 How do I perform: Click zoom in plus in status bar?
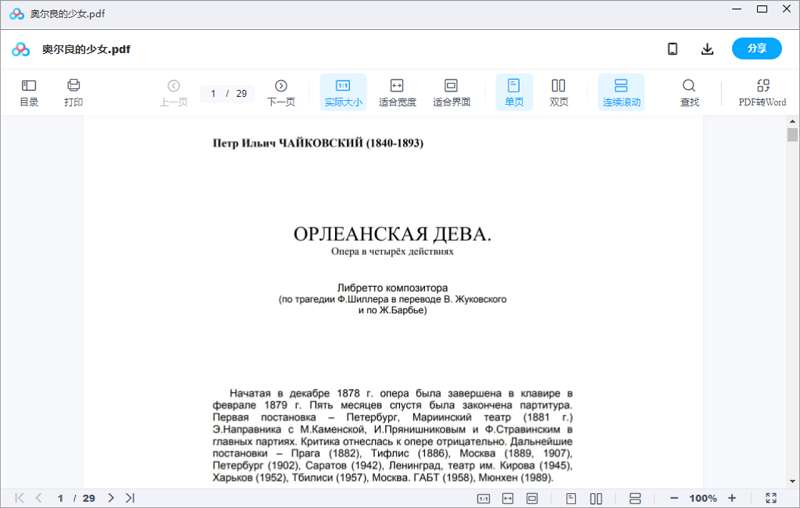coord(732,498)
